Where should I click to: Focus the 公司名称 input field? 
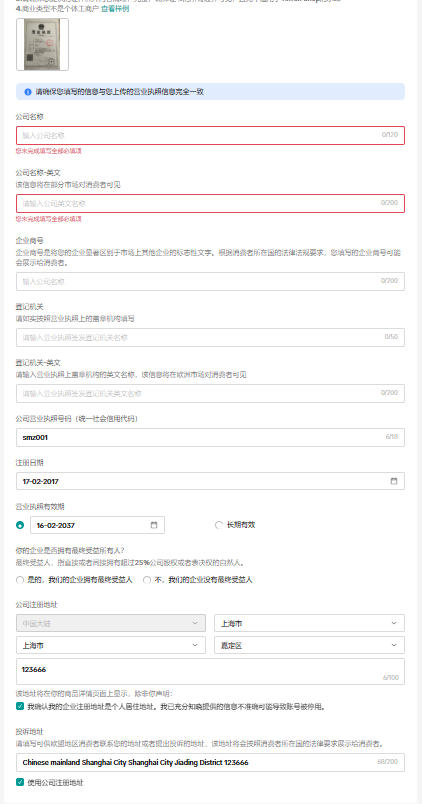click(210, 135)
